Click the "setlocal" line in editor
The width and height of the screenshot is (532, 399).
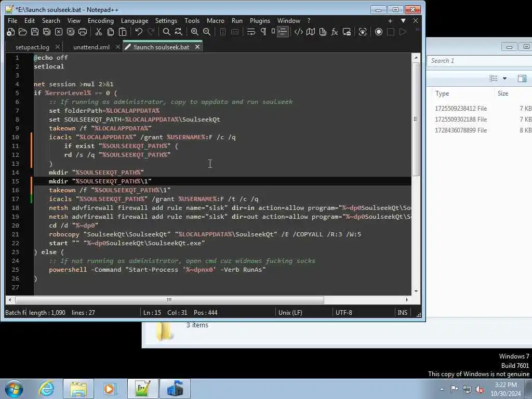click(49, 66)
